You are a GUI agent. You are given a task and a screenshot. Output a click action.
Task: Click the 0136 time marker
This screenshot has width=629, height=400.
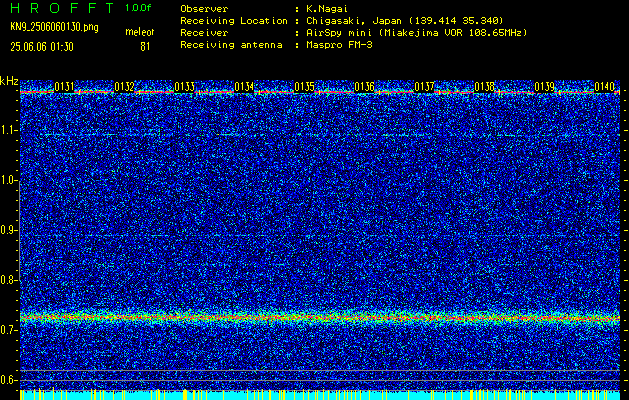point(364,87)
